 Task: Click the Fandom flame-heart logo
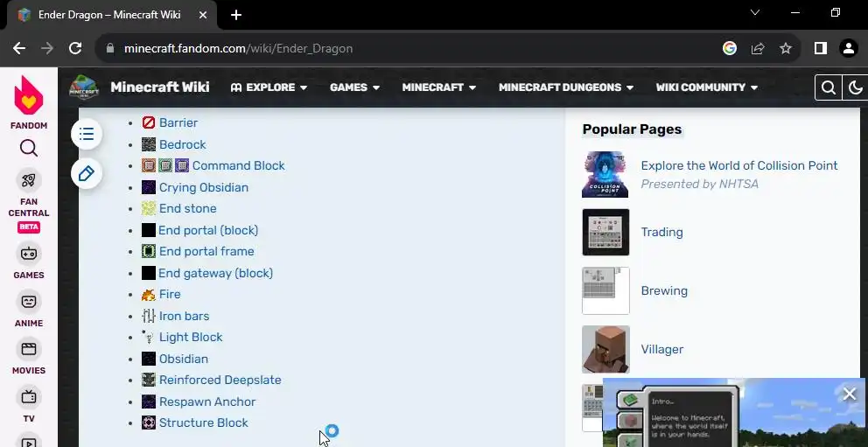(28, 95)
